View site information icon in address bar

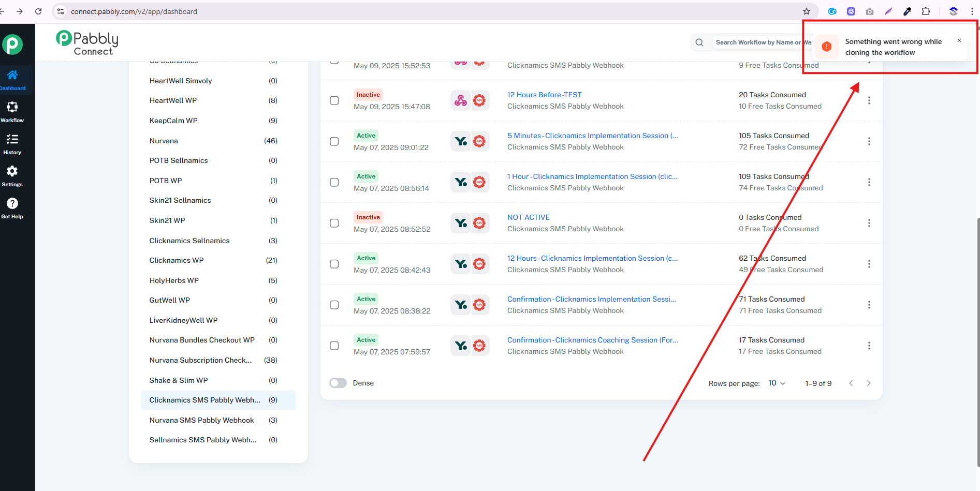[x=61, y=11]
